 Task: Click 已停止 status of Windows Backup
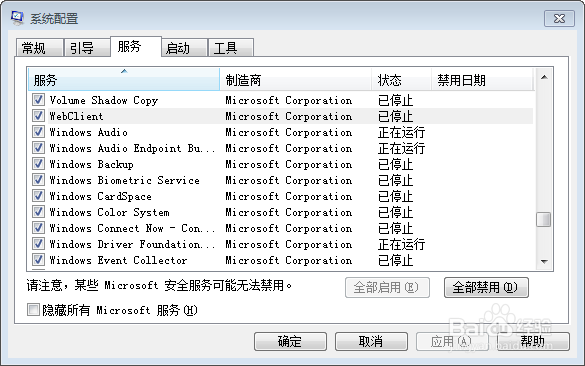click(395, 165)
